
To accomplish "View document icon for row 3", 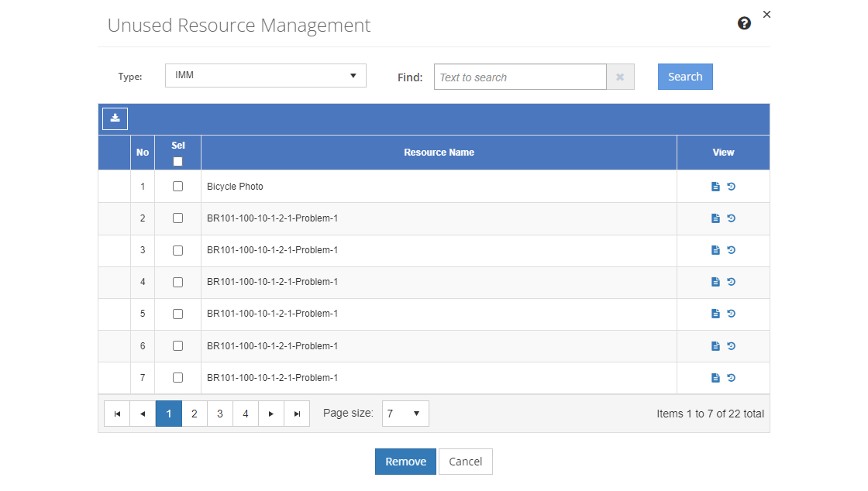I will [x=715, y=250].
